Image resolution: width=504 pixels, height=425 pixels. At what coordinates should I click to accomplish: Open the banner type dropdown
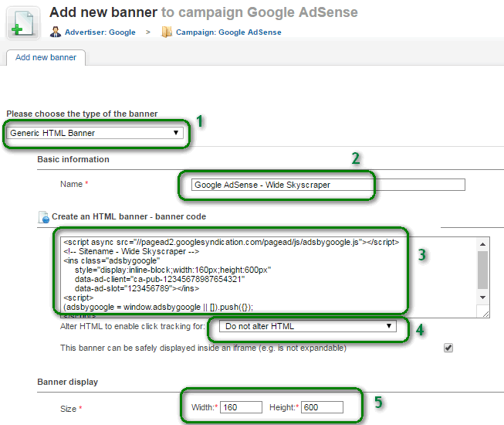pos(95,133)
